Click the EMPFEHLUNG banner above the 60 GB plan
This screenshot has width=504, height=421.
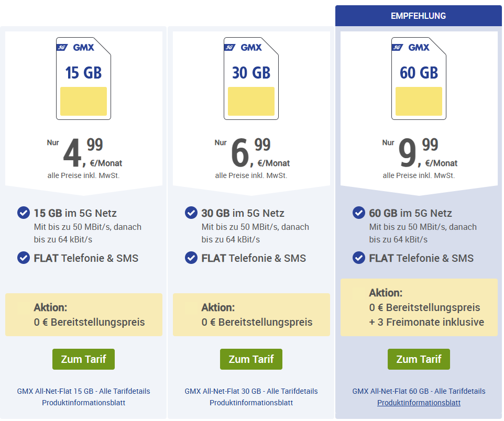click(419, 16)
